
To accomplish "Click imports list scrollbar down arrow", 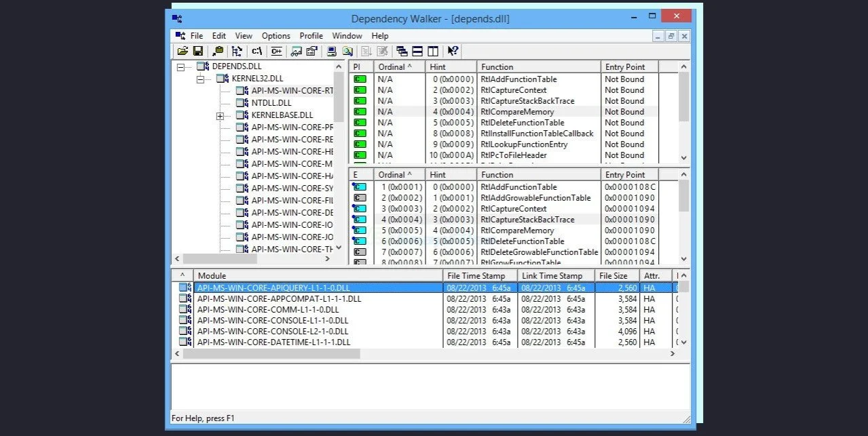I will click(684, 157).
